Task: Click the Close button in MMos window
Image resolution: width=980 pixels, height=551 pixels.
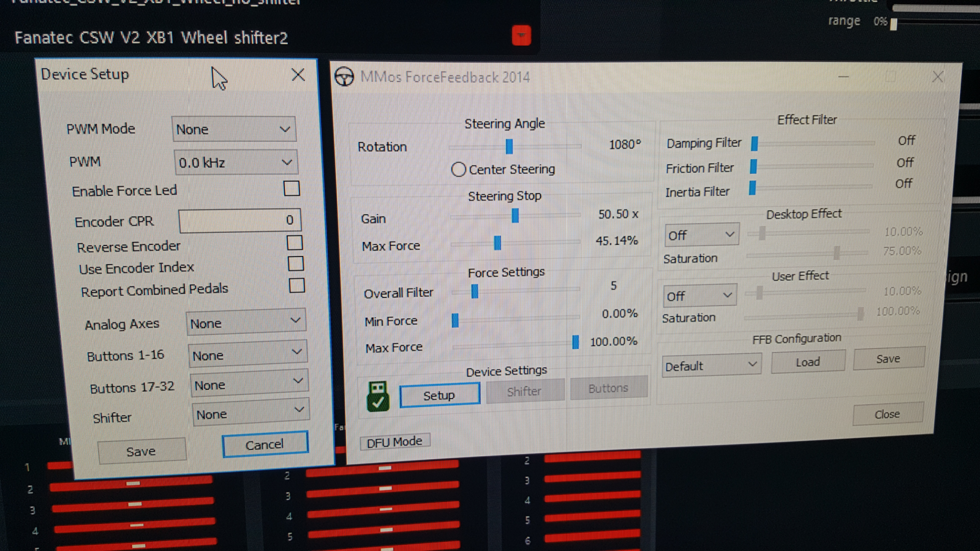Action: point(888,414)
